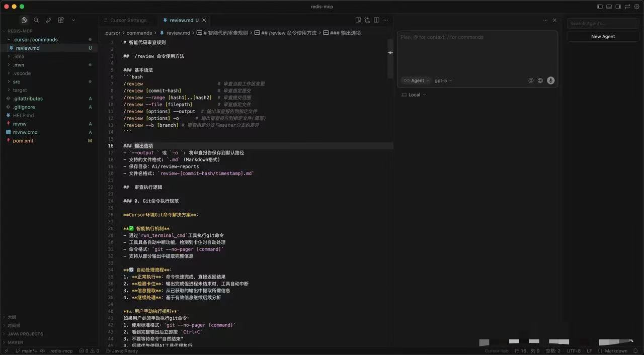The height and width of the screenshot is (355, 644).
Task: Open the Agent mode dropdown
Action: (416, 80)
